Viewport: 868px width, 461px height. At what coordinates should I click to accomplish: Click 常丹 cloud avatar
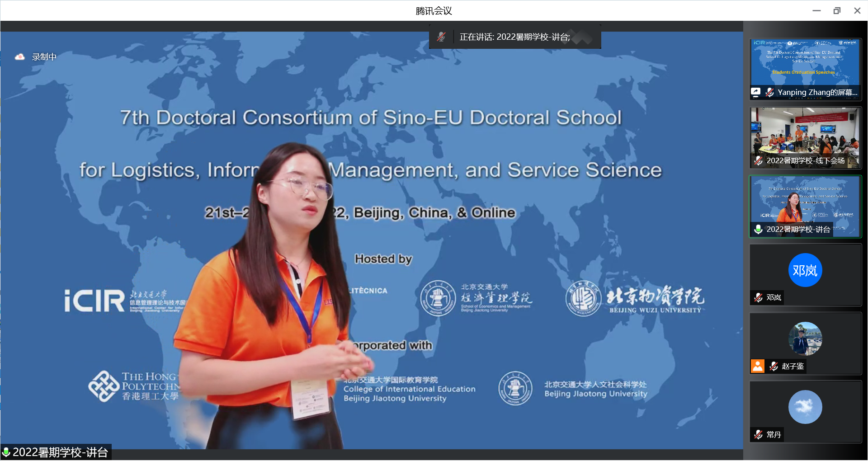pos(805,407)
